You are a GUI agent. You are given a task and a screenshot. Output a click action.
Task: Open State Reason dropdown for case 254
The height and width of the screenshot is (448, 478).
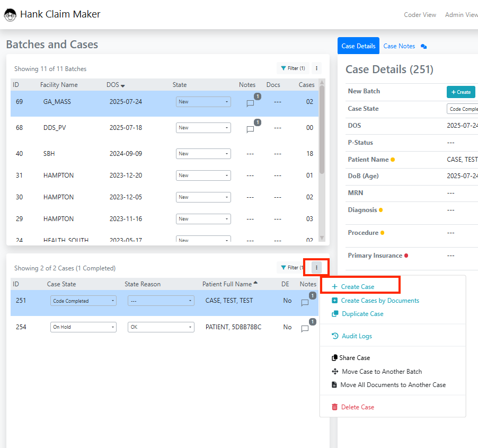(x=161, y=327)
